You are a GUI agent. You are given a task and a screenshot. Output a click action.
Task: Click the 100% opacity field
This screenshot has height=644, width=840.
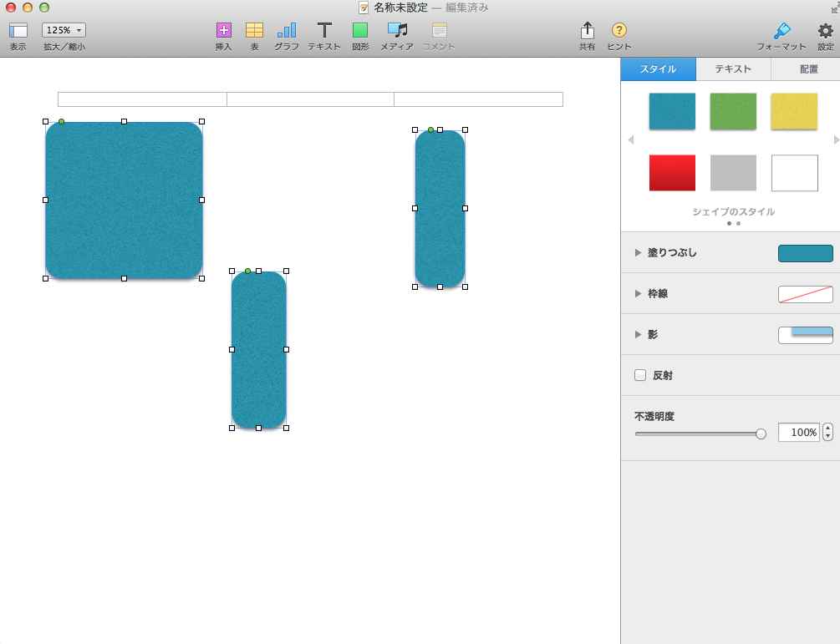point(798,432)
